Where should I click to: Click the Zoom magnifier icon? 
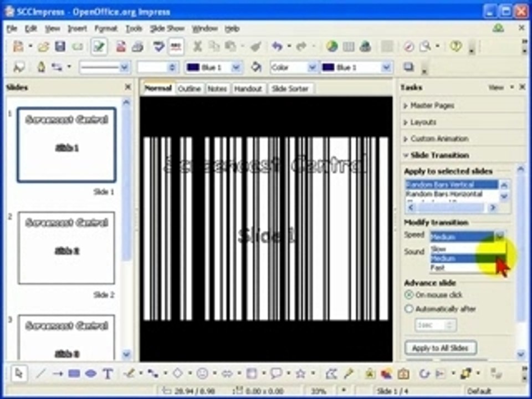[x=425, y=47]
